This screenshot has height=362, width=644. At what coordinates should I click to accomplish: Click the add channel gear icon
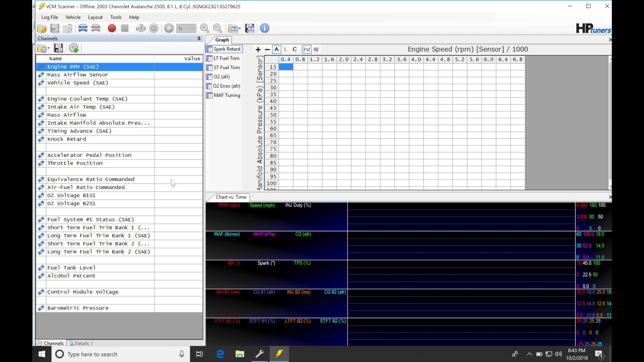[x=73, y=48]
